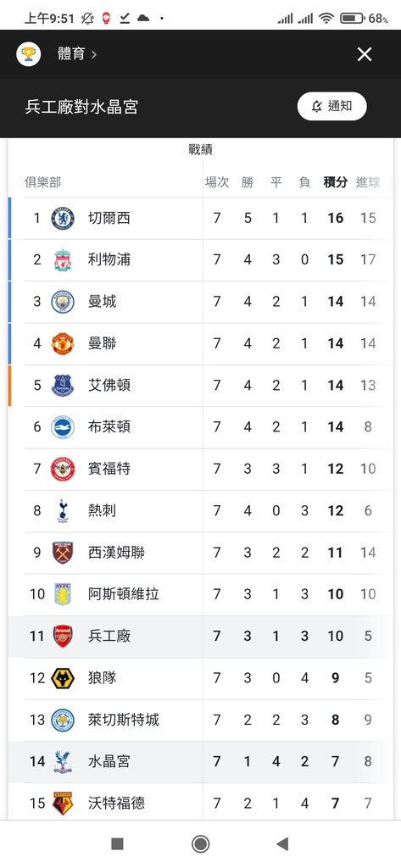The width and height of the screenshot is (401, 868).
Task: Tap the Android home circle button
Action: (200, 843)
